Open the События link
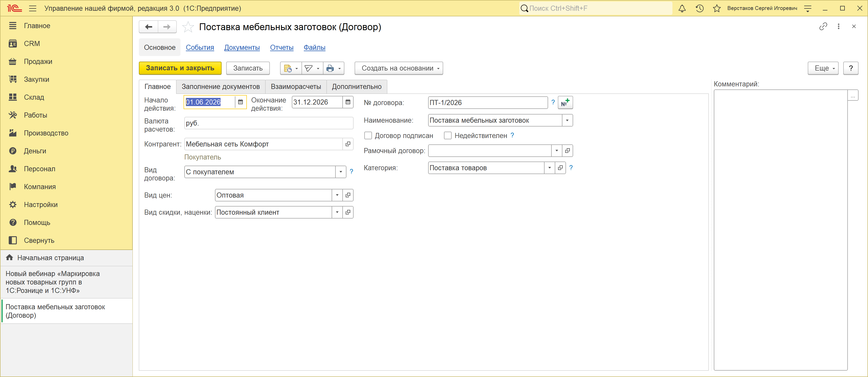868x377 pixels. (200, 48)
